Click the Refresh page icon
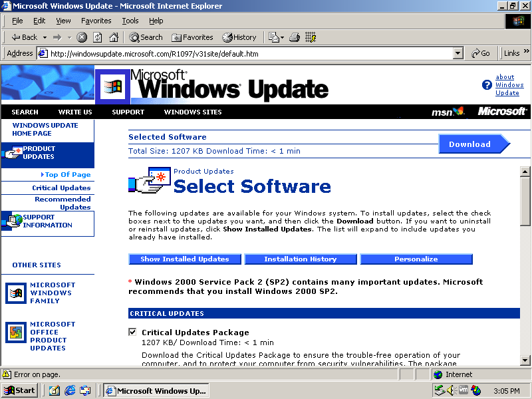This screenshot has width=532, height=399. [98, 37]
